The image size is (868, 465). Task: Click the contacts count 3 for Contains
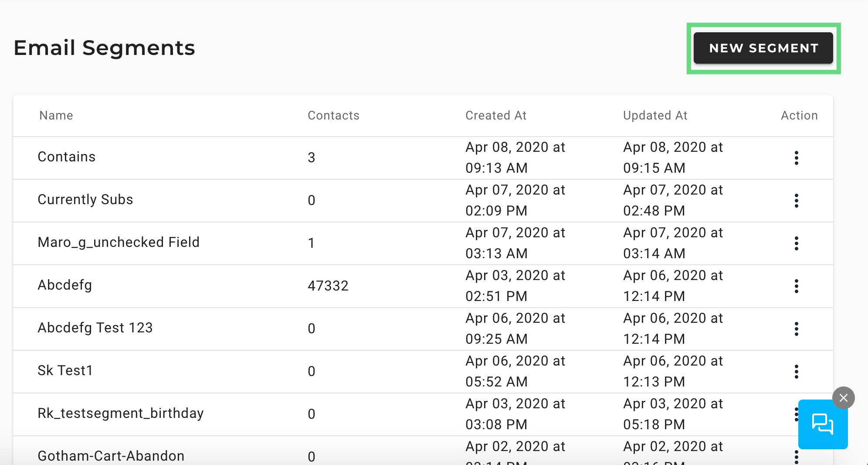311,158
